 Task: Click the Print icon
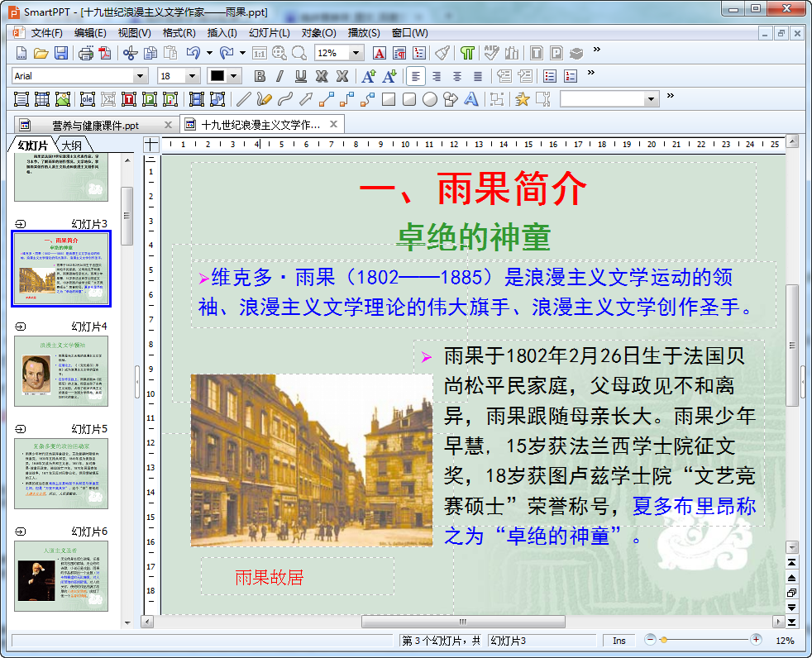[85, 53]
